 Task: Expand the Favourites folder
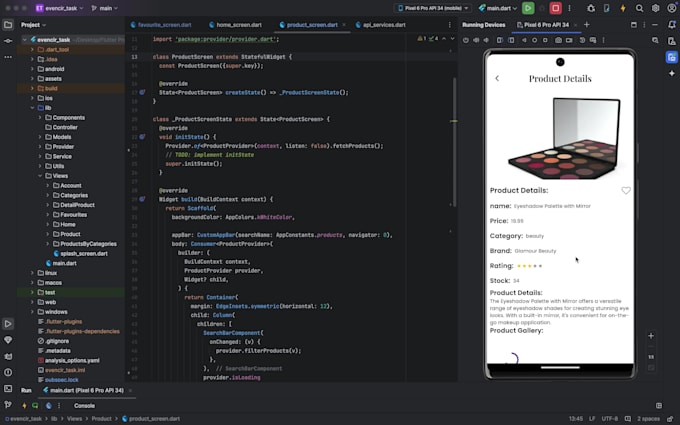pos(48,214)
